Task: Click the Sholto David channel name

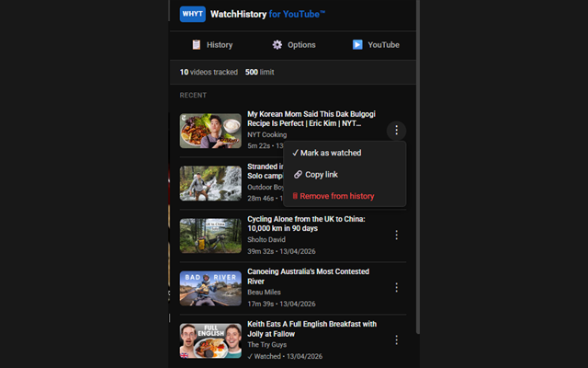Action: 266,239
